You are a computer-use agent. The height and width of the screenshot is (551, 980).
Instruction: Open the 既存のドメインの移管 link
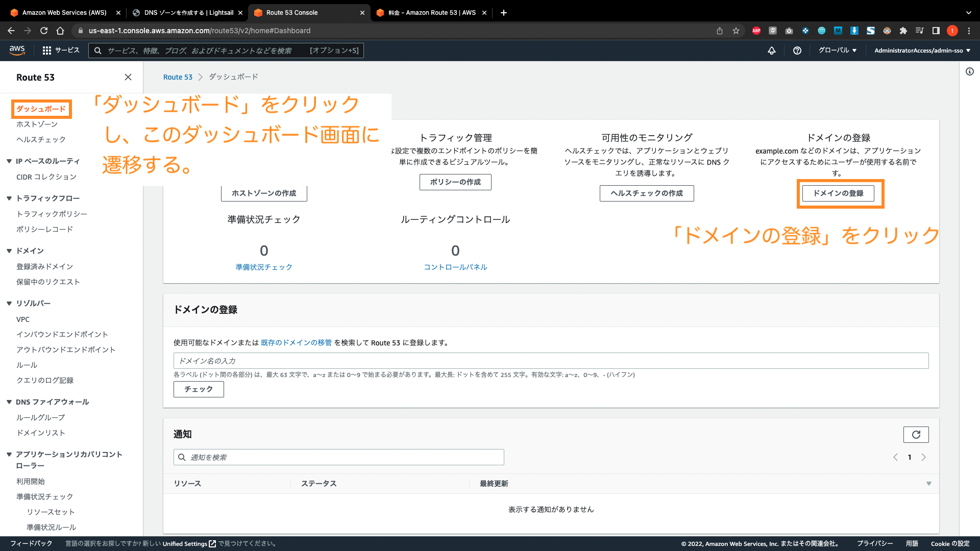pos(296,343)
